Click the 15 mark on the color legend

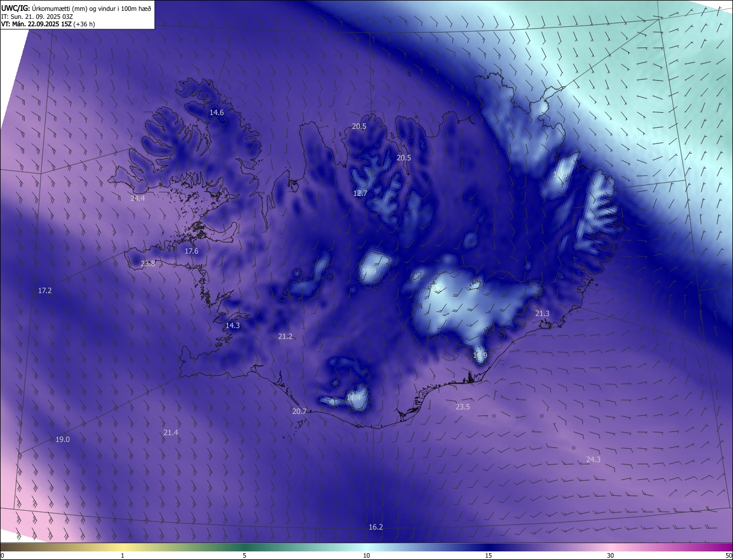coord(488,555)
